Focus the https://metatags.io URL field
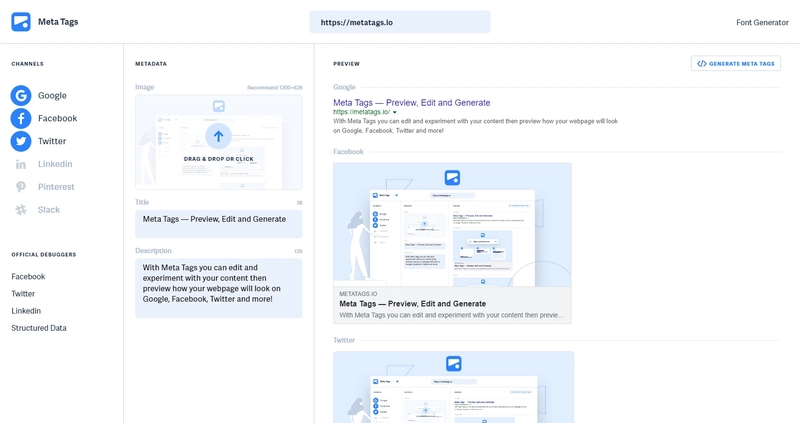Image resolution: width=800 pixels, height=423 pixels. click(x=400, y=22)
